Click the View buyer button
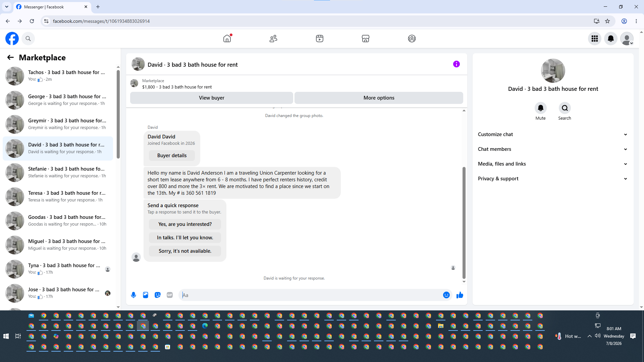 pos(212,98)
